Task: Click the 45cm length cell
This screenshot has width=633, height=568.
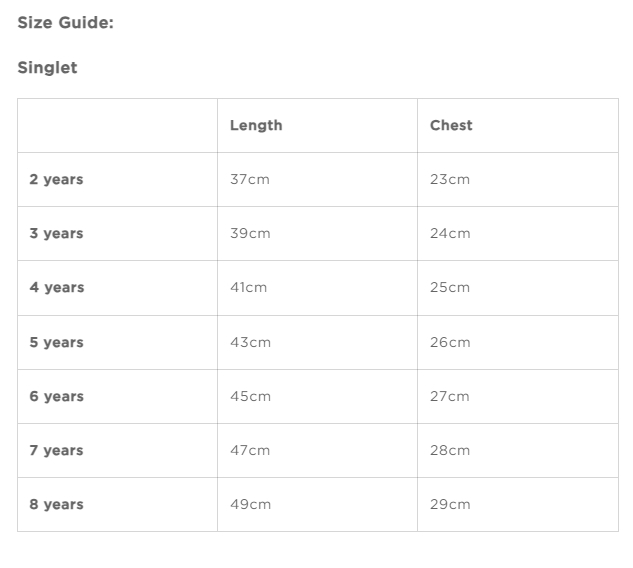Action: click(x=250, y=396)
